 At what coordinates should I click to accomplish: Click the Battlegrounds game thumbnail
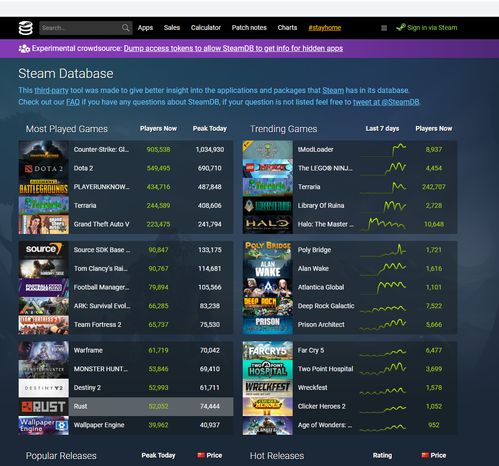point(44,187)
